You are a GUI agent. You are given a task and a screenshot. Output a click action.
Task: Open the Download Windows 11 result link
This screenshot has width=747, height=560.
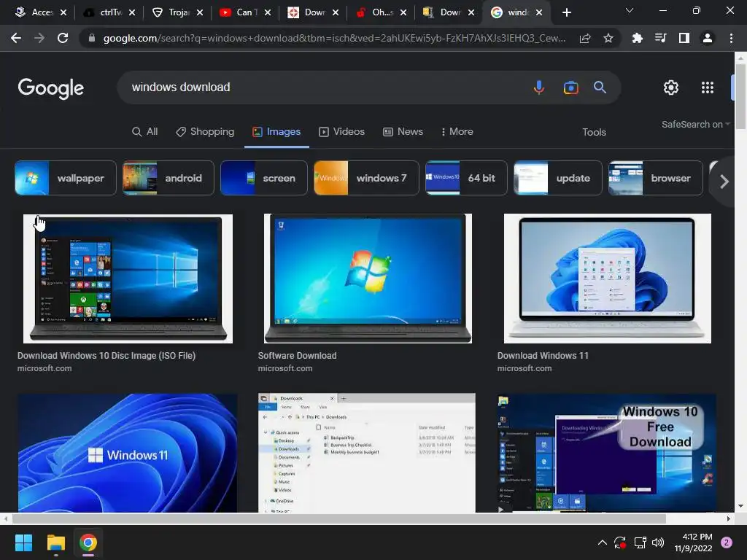coord(543,355)
